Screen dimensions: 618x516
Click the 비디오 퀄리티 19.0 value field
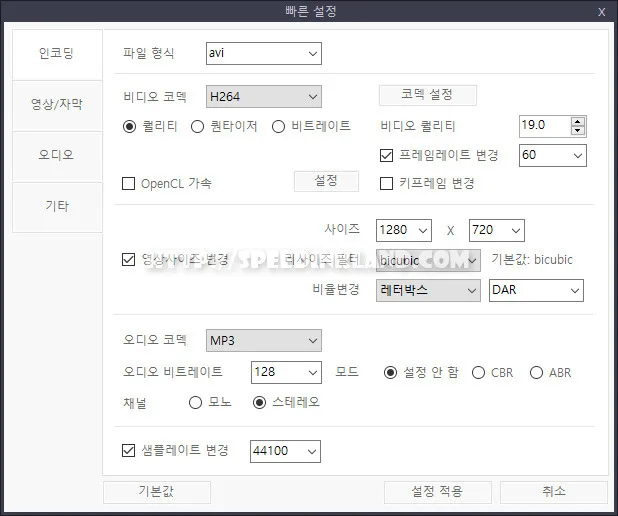click(545, 126)
